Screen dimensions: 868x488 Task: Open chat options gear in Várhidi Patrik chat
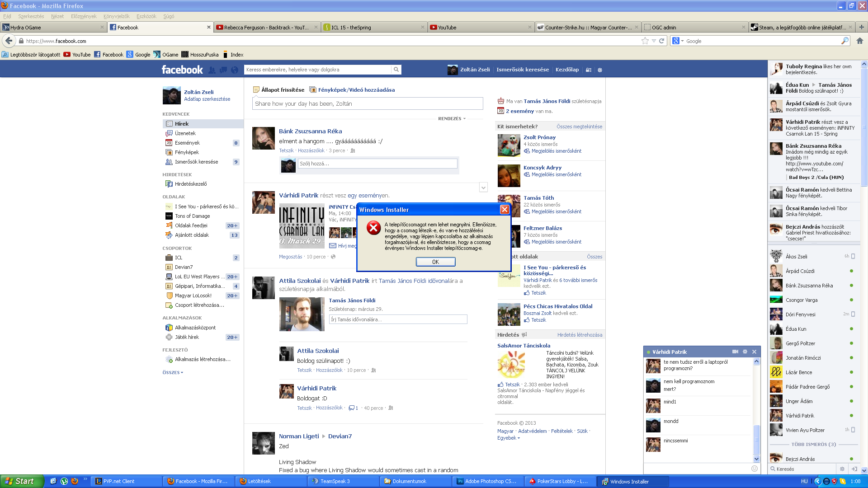[x=745, y=352]
